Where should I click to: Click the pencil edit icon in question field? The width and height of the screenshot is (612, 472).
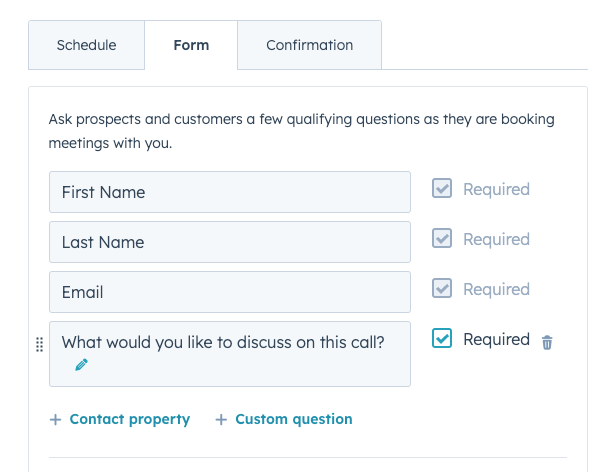point(81,365)
